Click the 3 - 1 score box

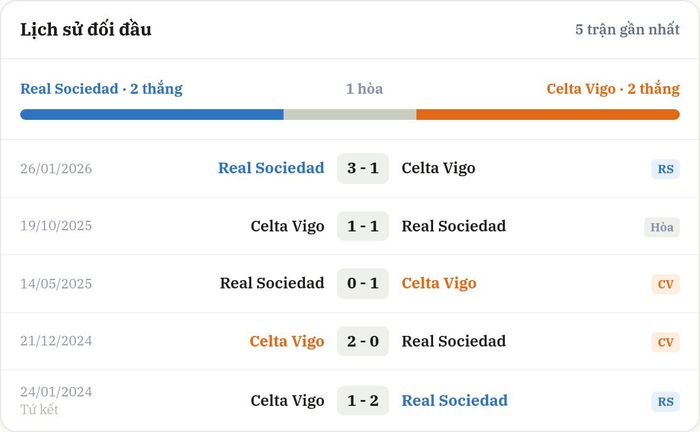(363, 168)
